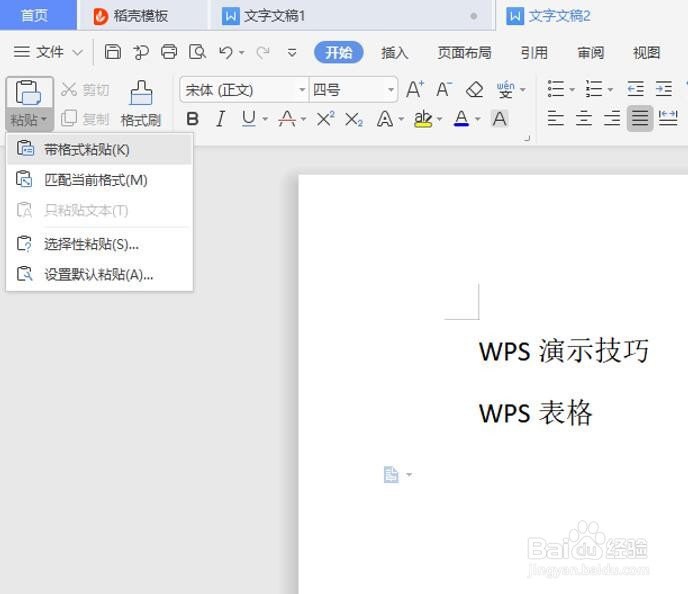This screenshot has width=688, height=594.
Task: Select the Format Painter (格式刷) tool
Action: [x=141, y=104]
